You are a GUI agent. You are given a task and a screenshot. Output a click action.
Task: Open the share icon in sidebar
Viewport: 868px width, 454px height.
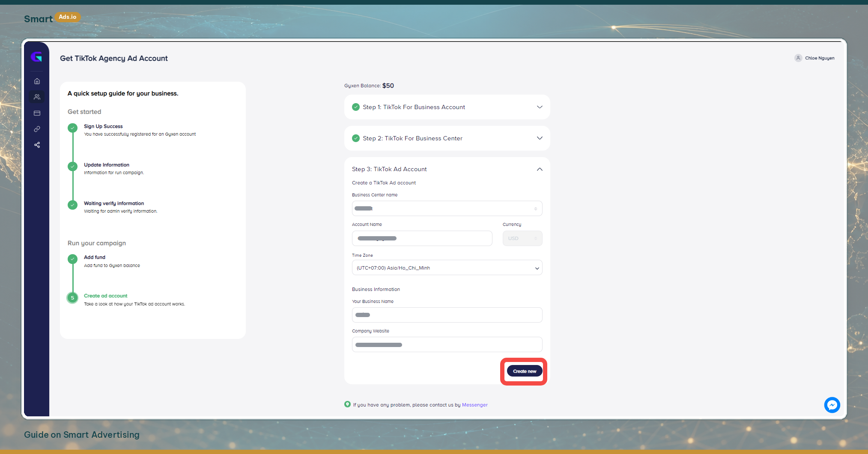[37, 145]
